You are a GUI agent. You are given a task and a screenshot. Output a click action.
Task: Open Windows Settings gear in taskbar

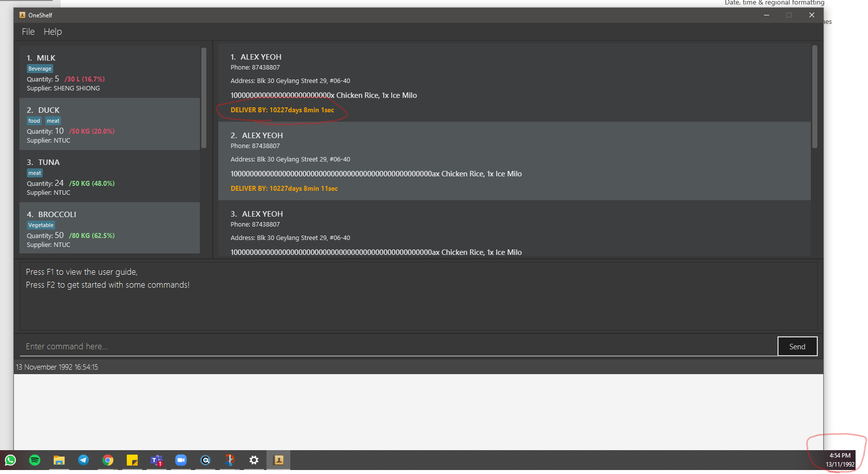pos(254,460)
